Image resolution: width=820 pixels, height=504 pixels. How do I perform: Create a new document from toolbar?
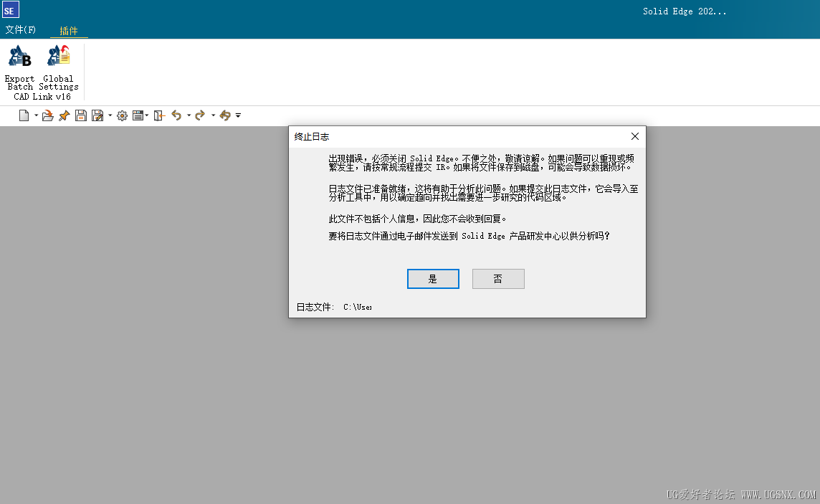click(x=24, y=115)
